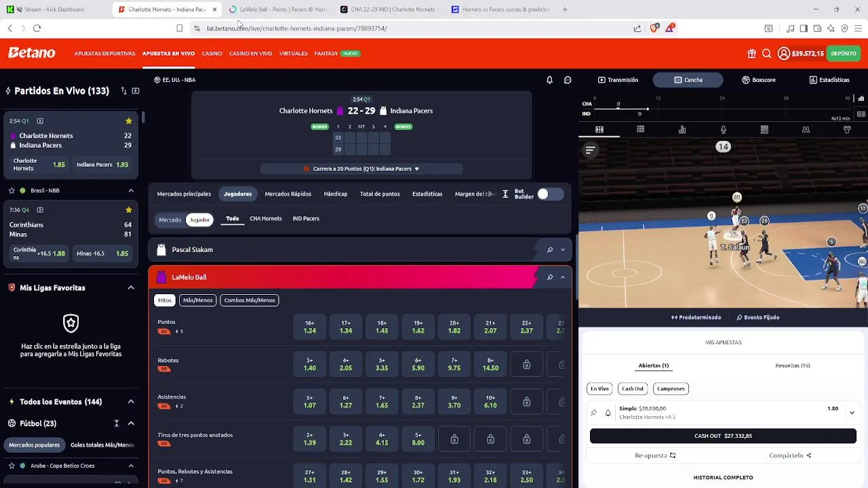Click the CASH OUT $27.332,85 button
Screen dimensions: 868x488
pyautogui.click(x=723, y=436)
